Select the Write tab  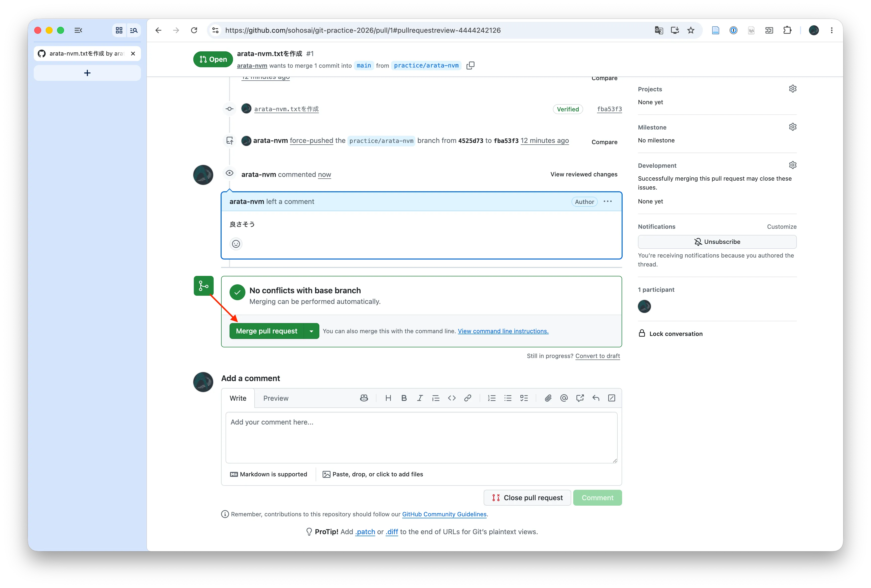[x=238, y=398]
